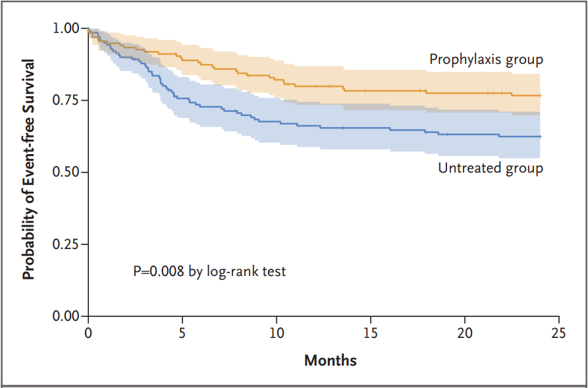Click the 5 months x-axis tick label
The height and width of the screenshot is (388, 588).
coord(182,332)
